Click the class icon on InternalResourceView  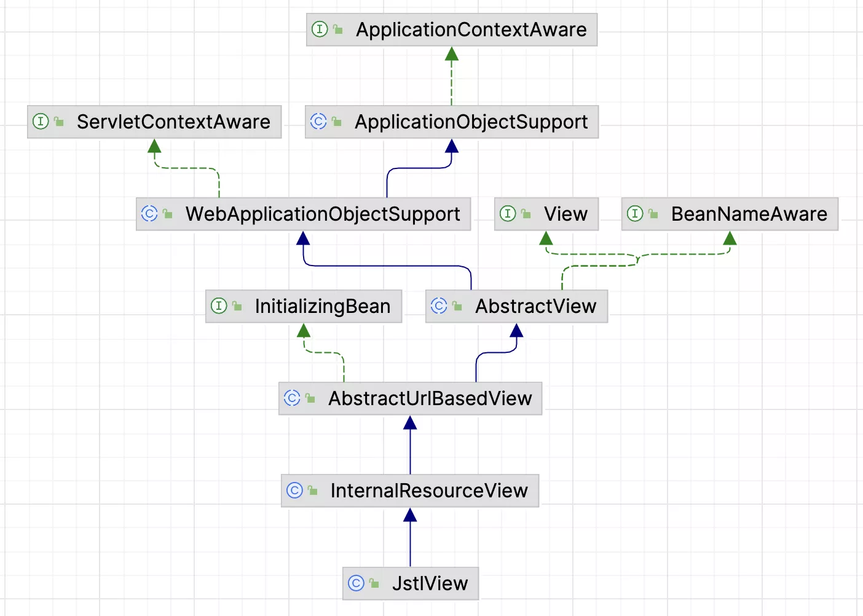295,490
